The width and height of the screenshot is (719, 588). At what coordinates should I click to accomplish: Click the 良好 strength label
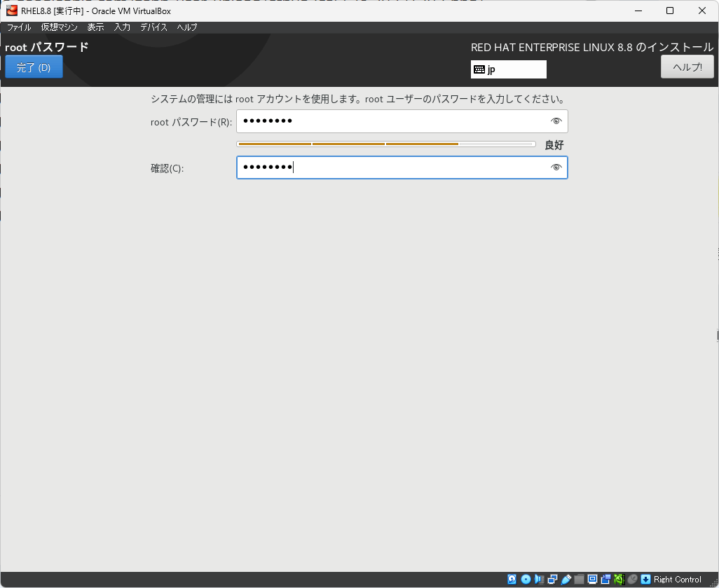[554, 145]
